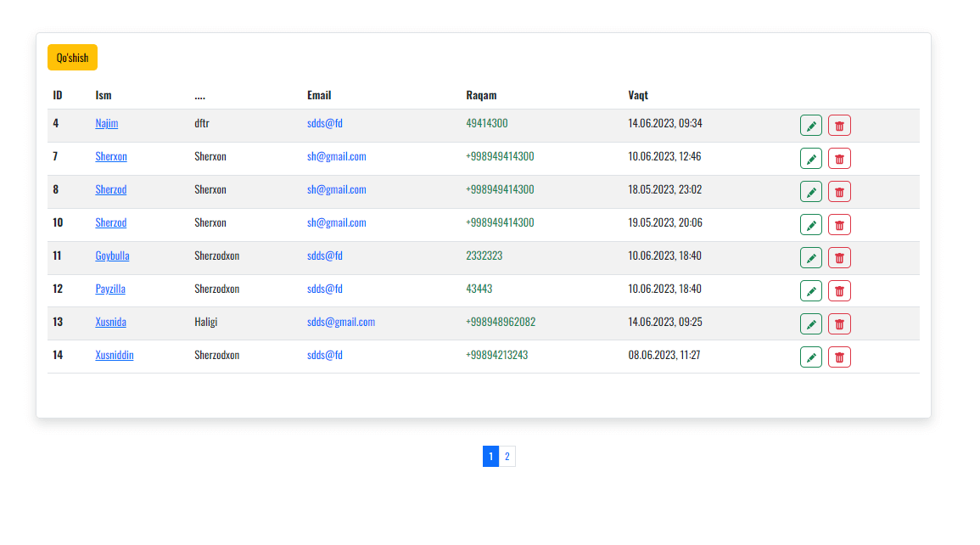Open the Goybulla name link
The width and height of the screenshot is (980, 545).
pos(112,256)
